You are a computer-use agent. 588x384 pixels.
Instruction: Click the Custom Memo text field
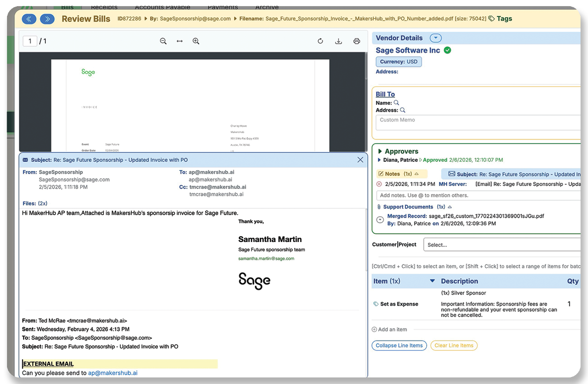pos(479,123)
